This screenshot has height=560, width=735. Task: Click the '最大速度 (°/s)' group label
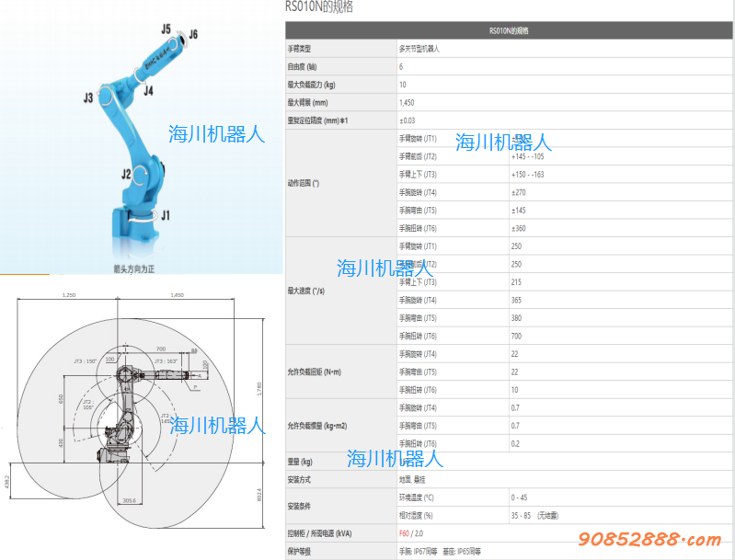pyautogui.click(x=305, y=291)
